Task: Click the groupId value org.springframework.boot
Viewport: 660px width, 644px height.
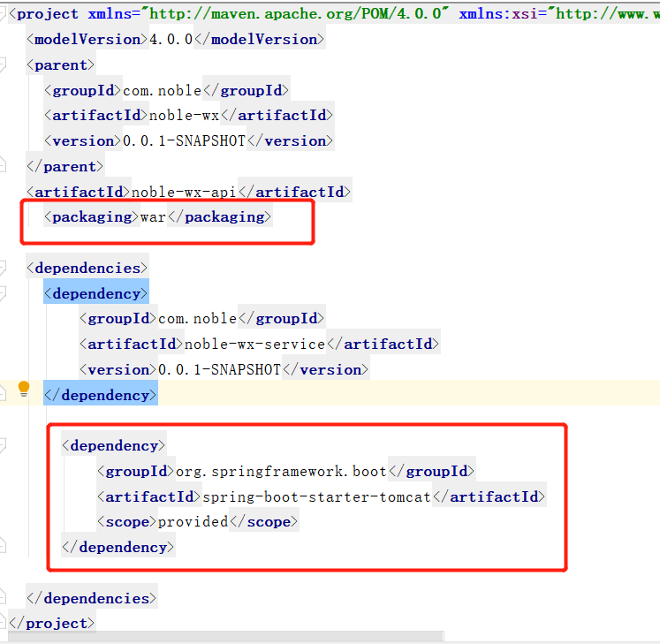Action: point(281,472)
